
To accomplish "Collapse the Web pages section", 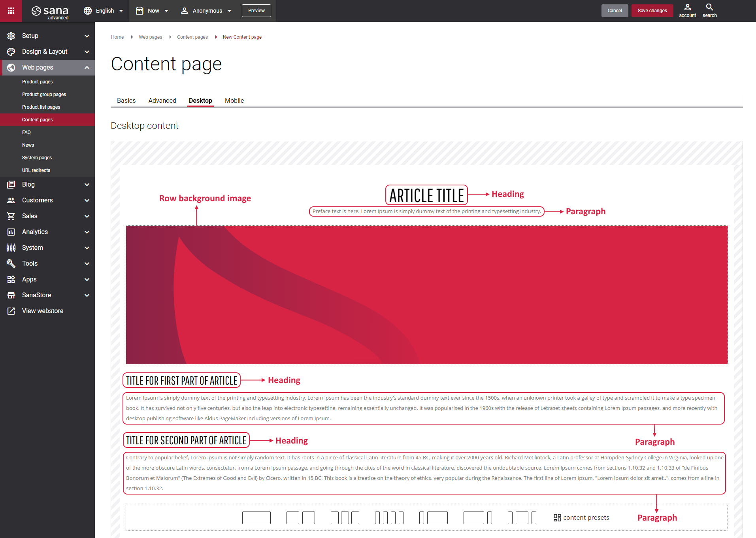I will [87, 68].
